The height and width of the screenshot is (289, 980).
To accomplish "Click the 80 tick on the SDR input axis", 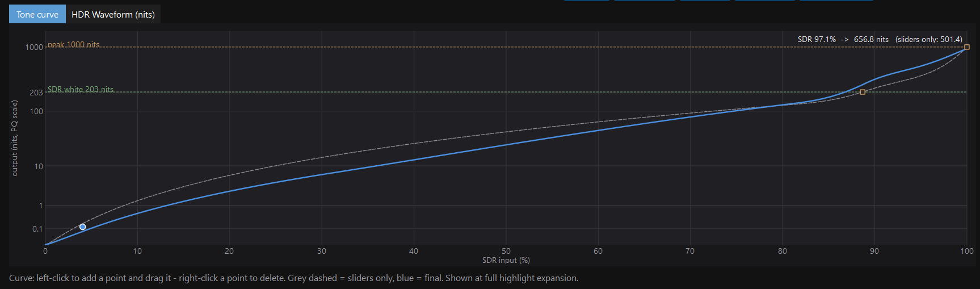I will (x=783, y=251).
